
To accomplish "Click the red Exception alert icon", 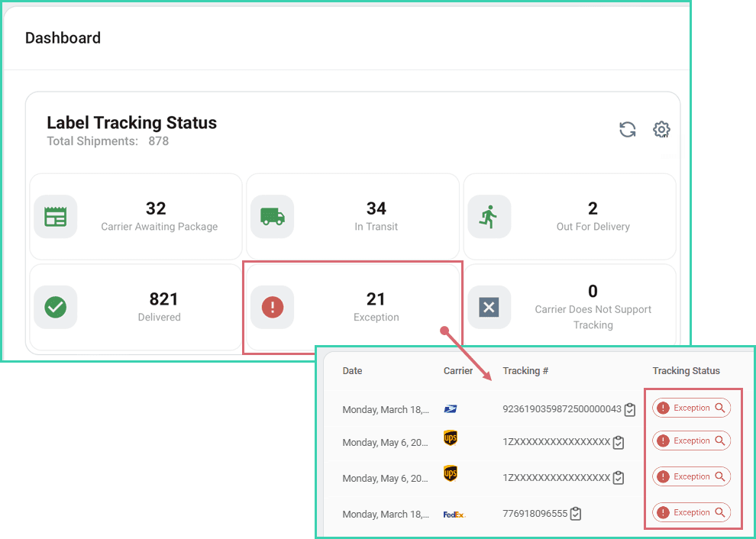I will (273, 307).
